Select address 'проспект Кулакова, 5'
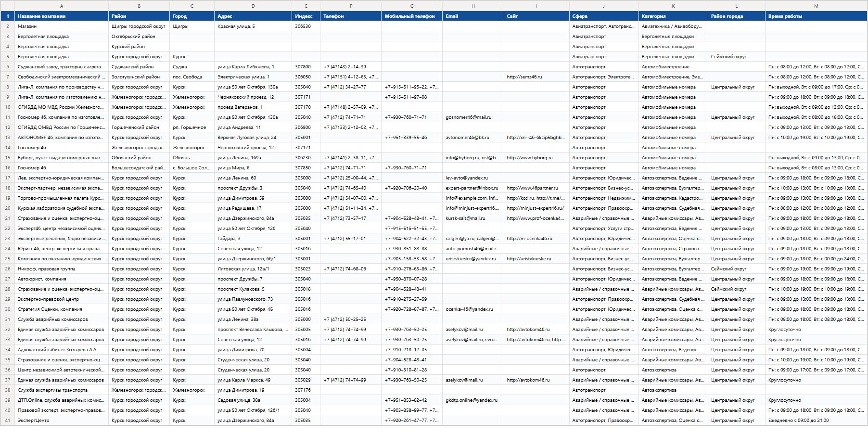The width and height of the screenshot is (868, 434). (x=253, y=289)
